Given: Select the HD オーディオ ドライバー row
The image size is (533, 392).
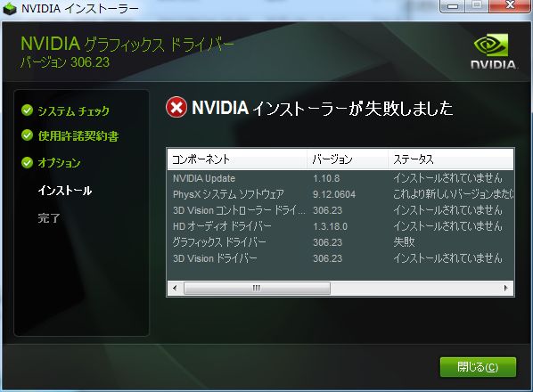Looking at the screenshot, I should [x=340, y=226].
